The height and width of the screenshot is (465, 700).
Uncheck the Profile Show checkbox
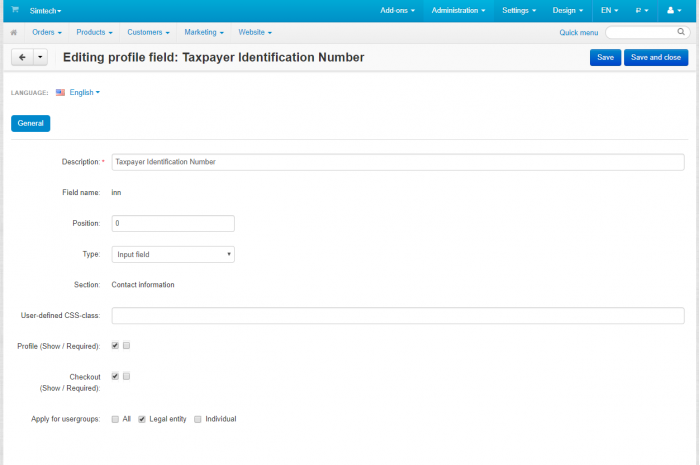115,345
